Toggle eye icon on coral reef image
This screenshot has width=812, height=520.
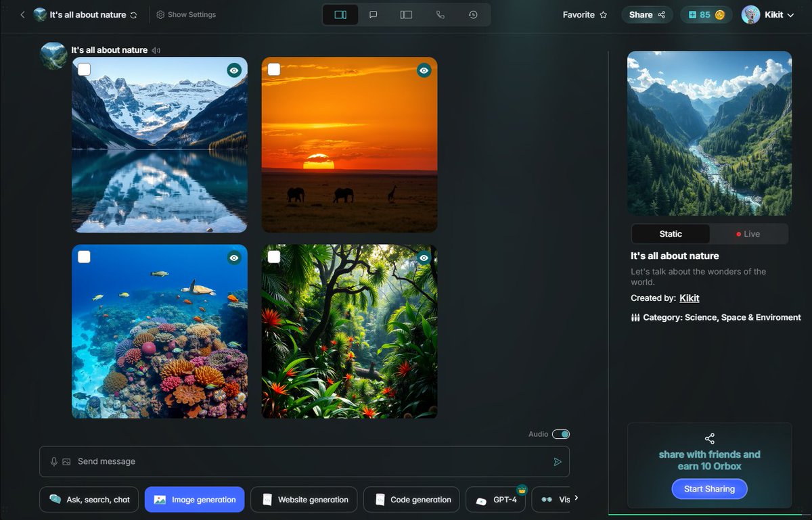click(x=234, y=258)
